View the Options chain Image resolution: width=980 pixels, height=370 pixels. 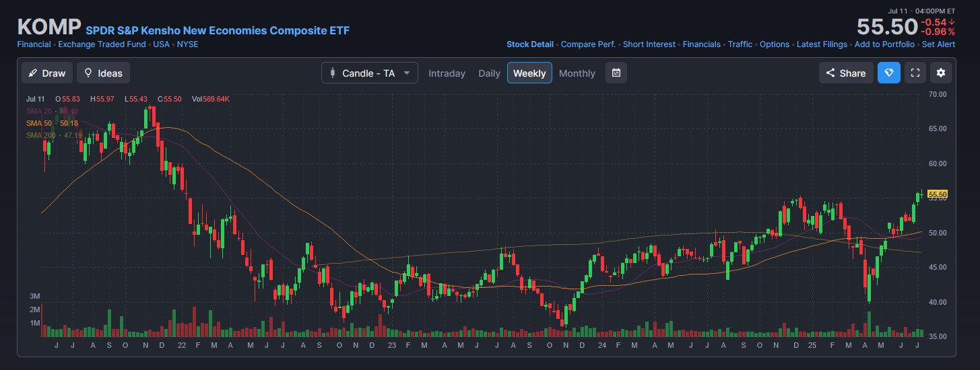pos(775,44)
